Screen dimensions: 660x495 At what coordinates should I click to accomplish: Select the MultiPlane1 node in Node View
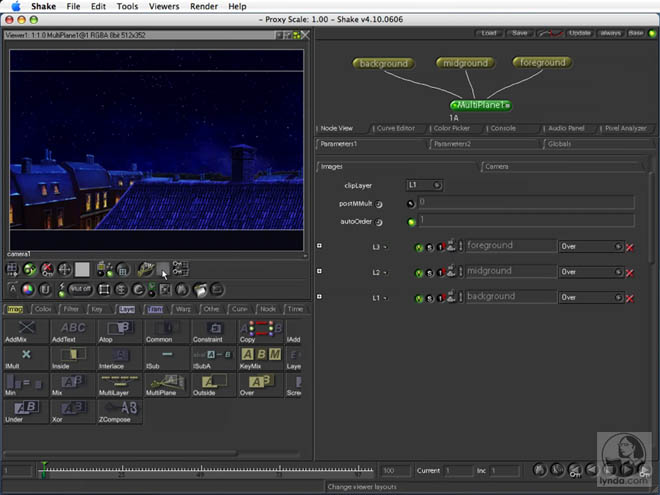pyautogui.click(x=481, y=105)
